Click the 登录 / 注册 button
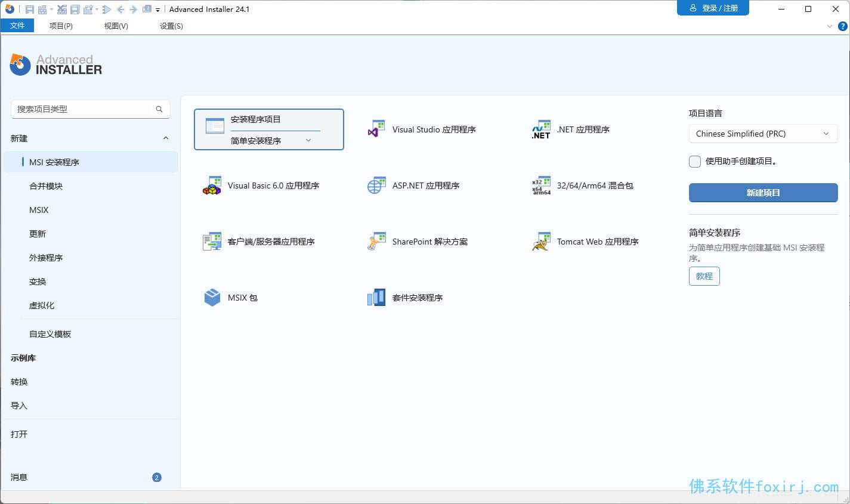 [713, 8]
